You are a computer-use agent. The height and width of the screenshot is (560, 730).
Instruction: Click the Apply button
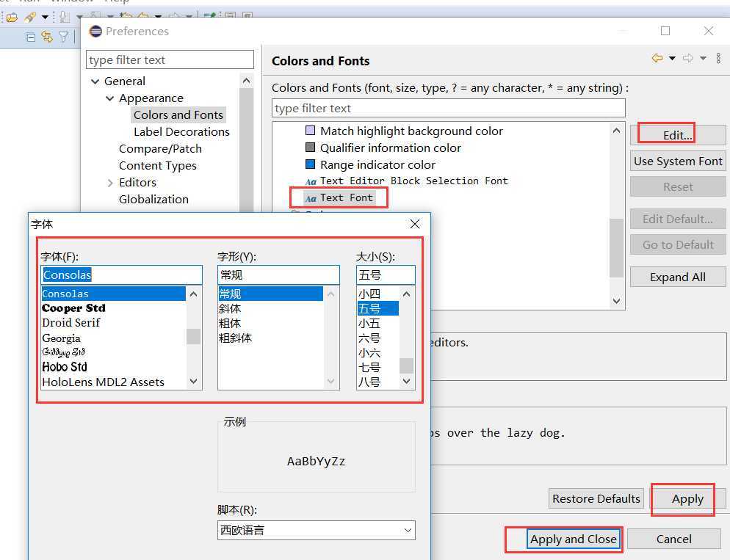[687, 498]
